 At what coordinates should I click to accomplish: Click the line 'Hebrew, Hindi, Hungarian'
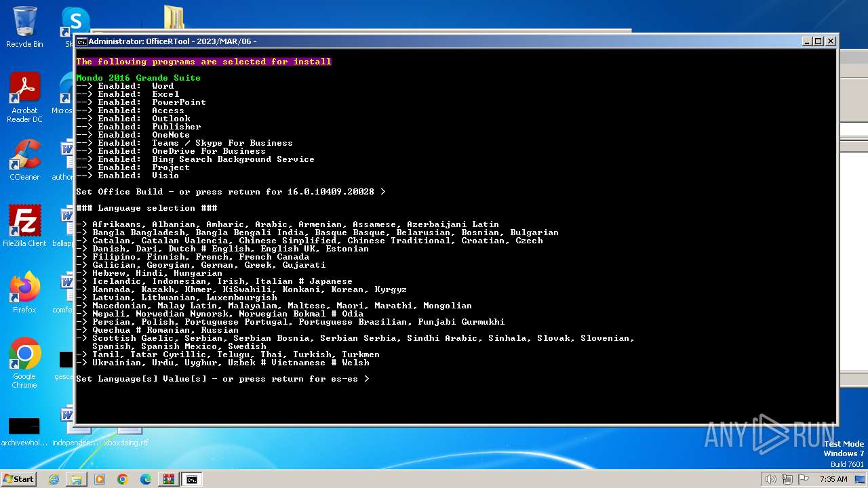point(149,273)
